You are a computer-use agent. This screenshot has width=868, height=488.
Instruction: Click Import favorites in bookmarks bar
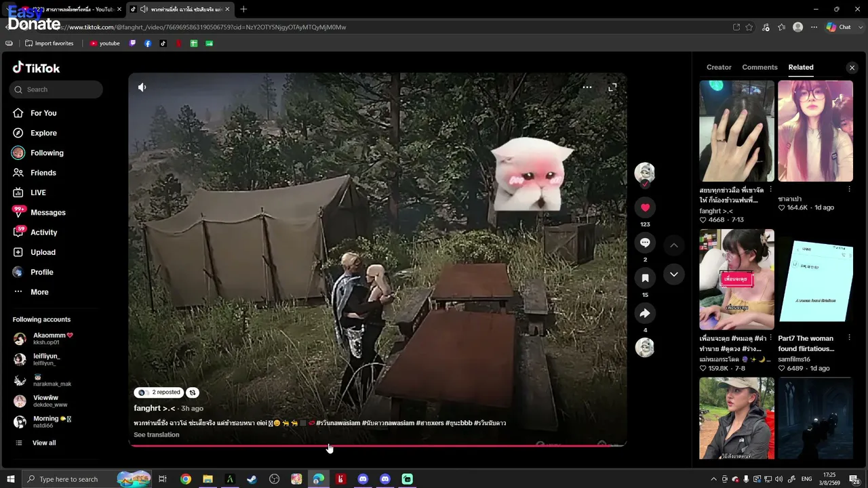point(49,43)
